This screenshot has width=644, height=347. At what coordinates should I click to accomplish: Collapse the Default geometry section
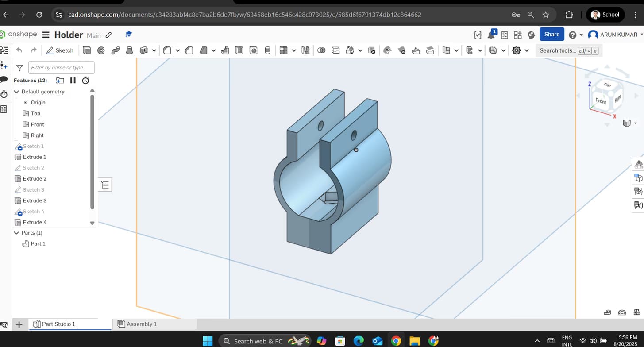click(16, 92)
